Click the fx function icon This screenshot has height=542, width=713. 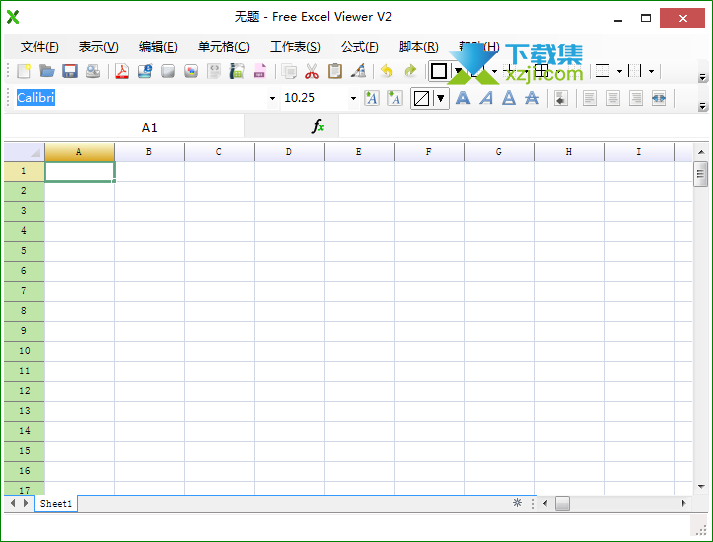coord(318,126)
